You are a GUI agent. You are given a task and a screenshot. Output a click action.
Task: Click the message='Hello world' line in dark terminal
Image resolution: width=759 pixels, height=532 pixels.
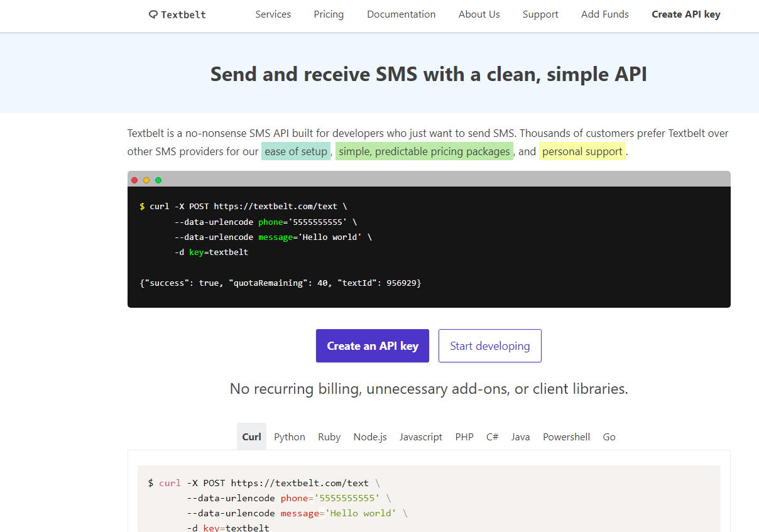click(273, 237)
